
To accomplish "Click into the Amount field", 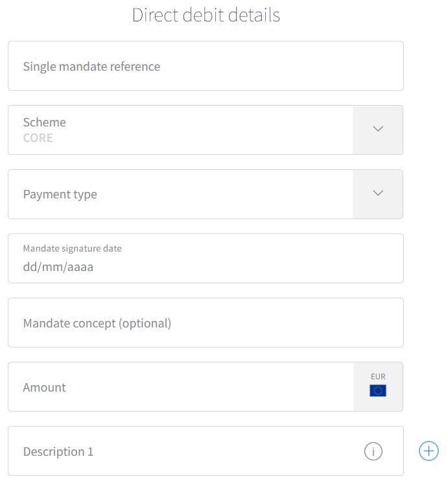I will tap(180, 387).
